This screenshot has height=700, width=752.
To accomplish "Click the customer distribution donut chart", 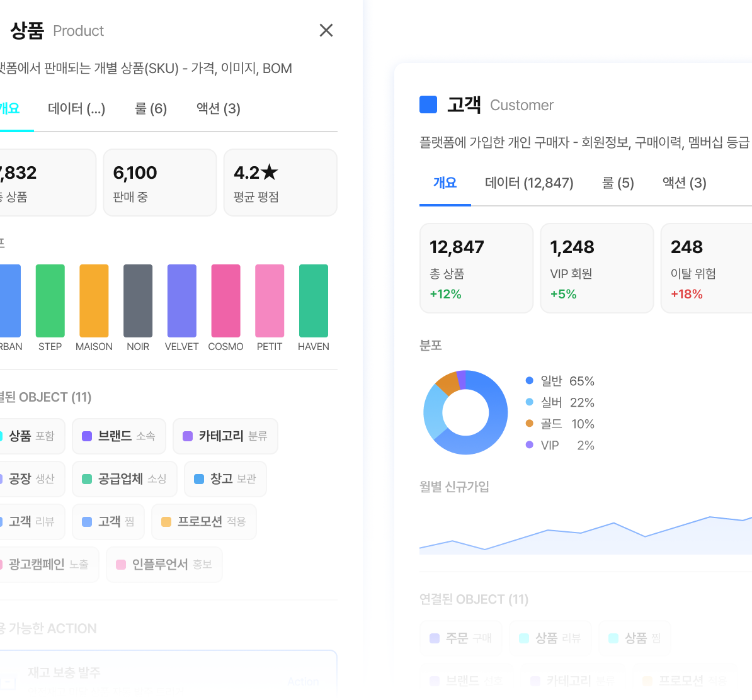I will point(465,412).
